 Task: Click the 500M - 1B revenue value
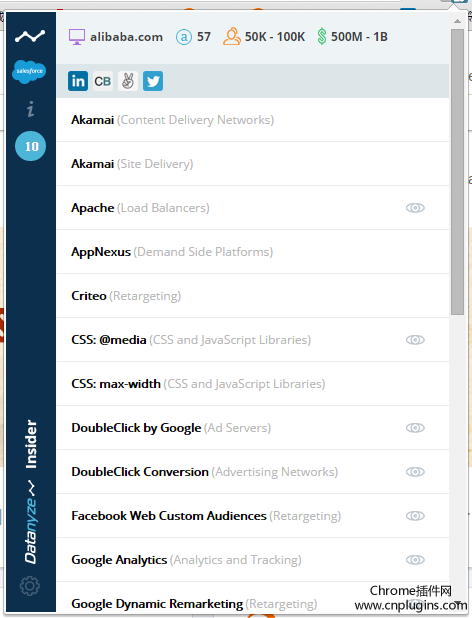pos(359,37)
